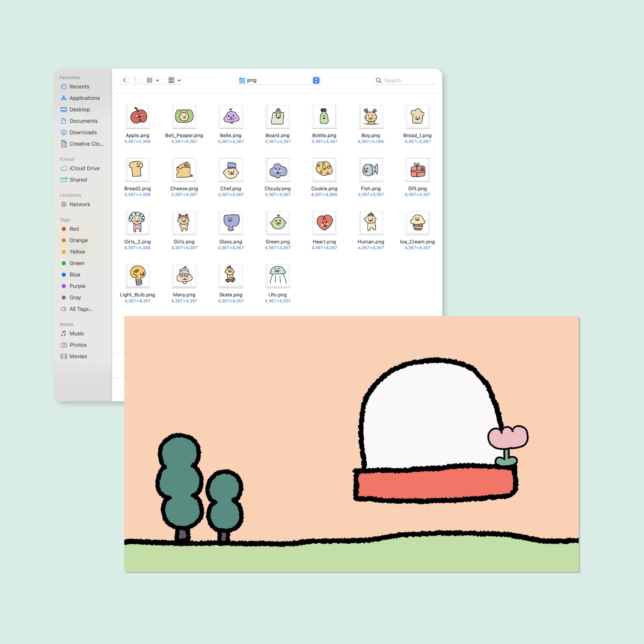Select the Cloudy.png file icon
This screenshot has width=644, height=644.
tap(278, 169)
